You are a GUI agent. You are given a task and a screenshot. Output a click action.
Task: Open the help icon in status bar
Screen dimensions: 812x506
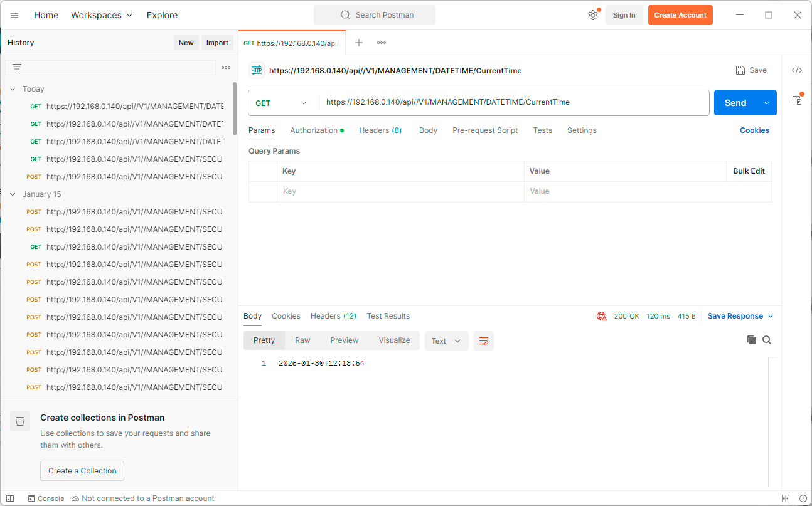coord(803,498)
